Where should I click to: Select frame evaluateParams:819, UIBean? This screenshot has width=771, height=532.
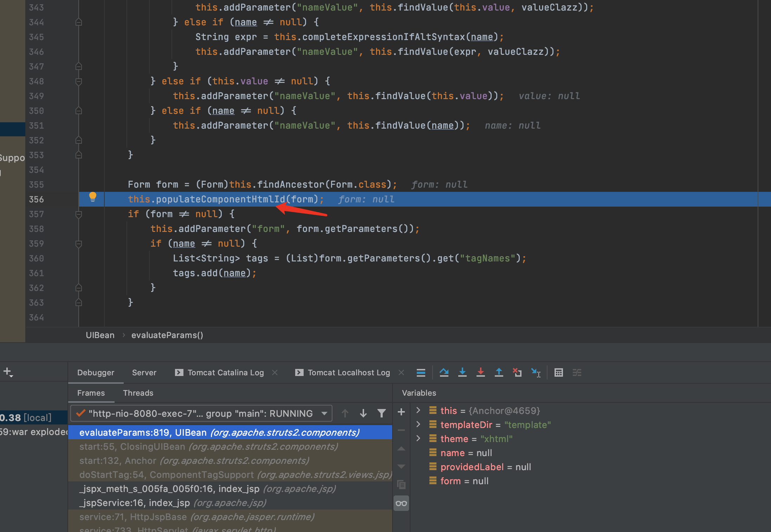(x=230, y=433)
